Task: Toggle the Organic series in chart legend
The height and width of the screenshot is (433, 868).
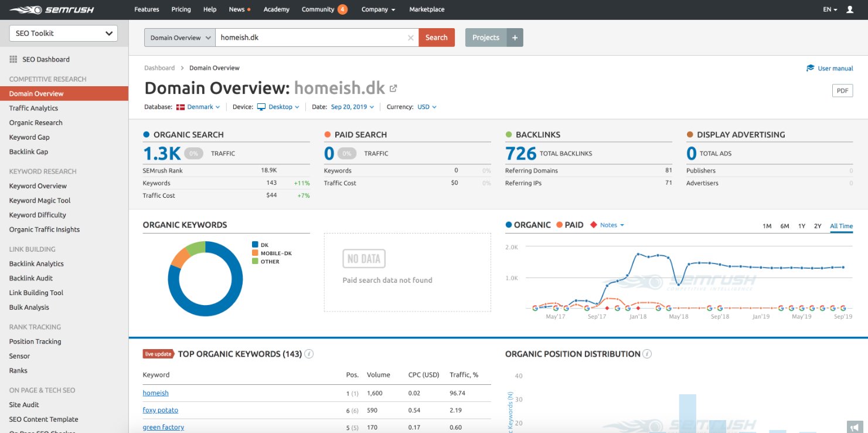Action: [528, 225]
